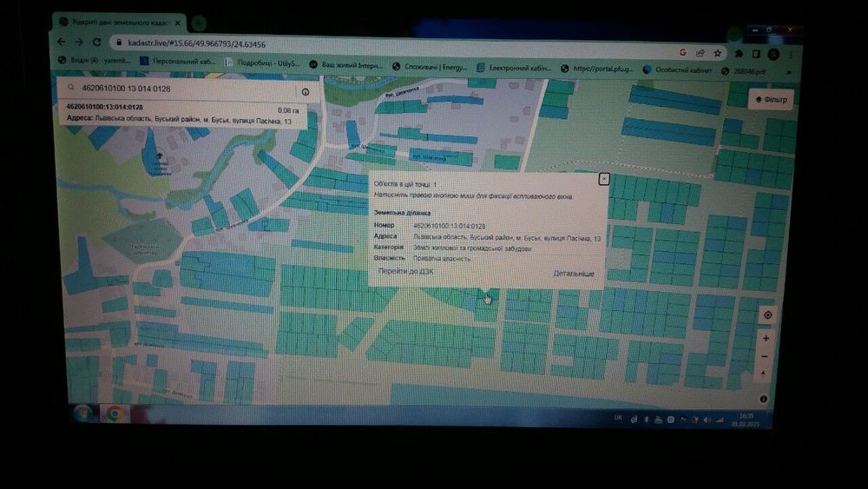
Task: Zoom in the map with plus button
Action: [766, 338]
